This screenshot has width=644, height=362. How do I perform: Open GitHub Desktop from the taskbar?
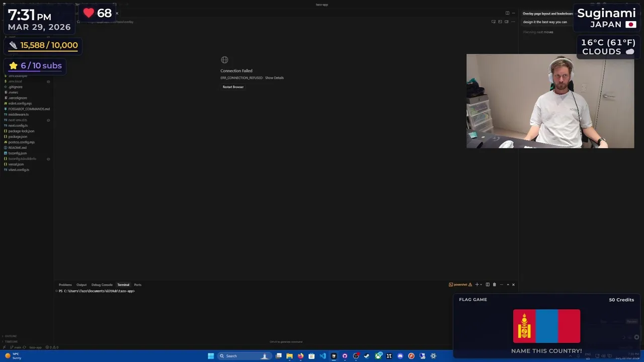(x=345, y=356)
